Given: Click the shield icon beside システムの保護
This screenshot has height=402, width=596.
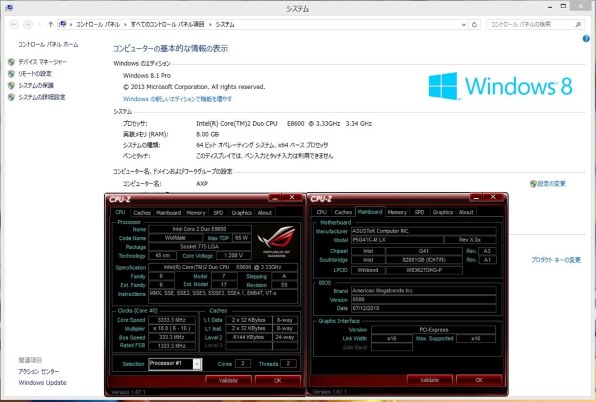Looking at the screenshot, I should (x=11, y=85).
